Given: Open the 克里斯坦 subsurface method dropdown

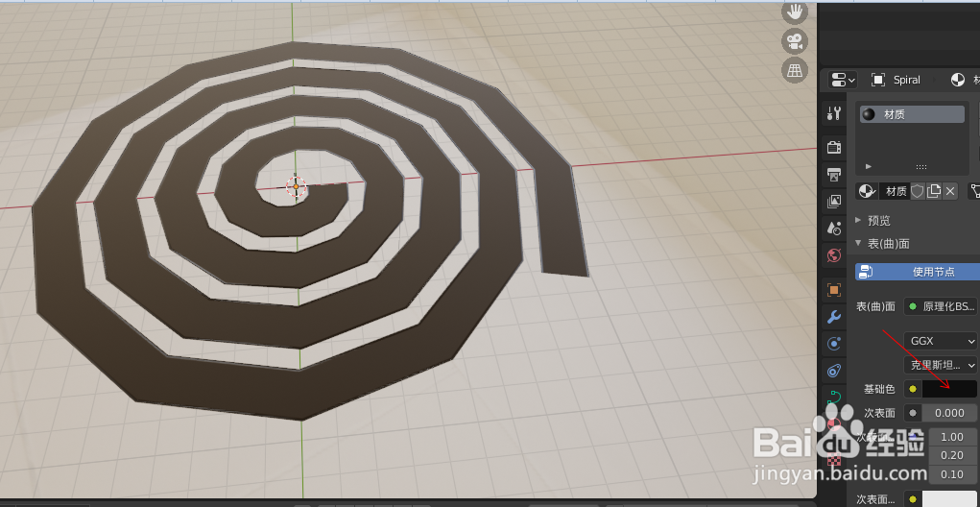Looking at the screenshot, I should (940, 365).
